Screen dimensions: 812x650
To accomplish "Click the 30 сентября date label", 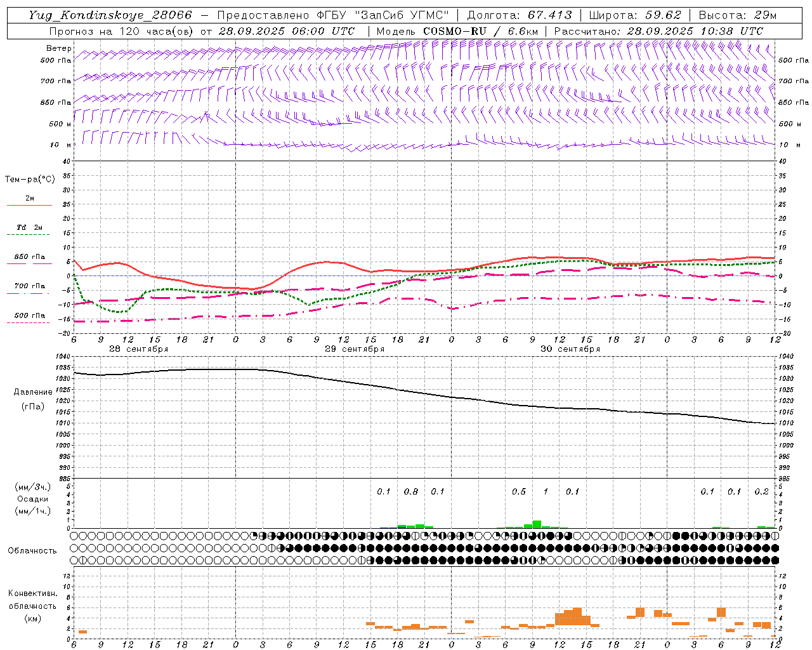I will [x=570, y=349].
